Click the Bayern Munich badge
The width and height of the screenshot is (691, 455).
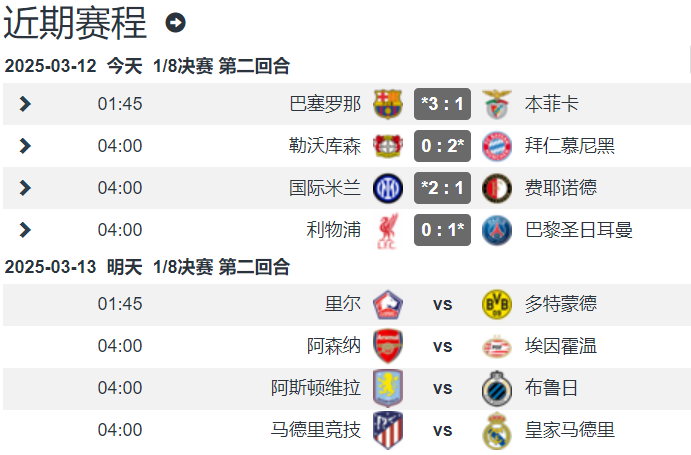(497, 146)
